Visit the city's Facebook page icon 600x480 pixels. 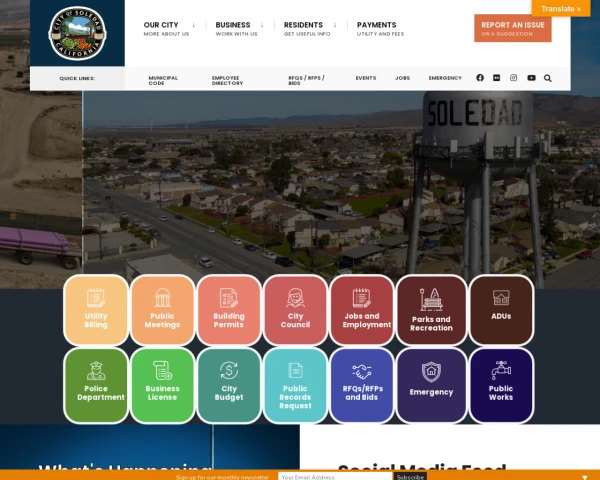pyautogui.click(x=480, y=78)
